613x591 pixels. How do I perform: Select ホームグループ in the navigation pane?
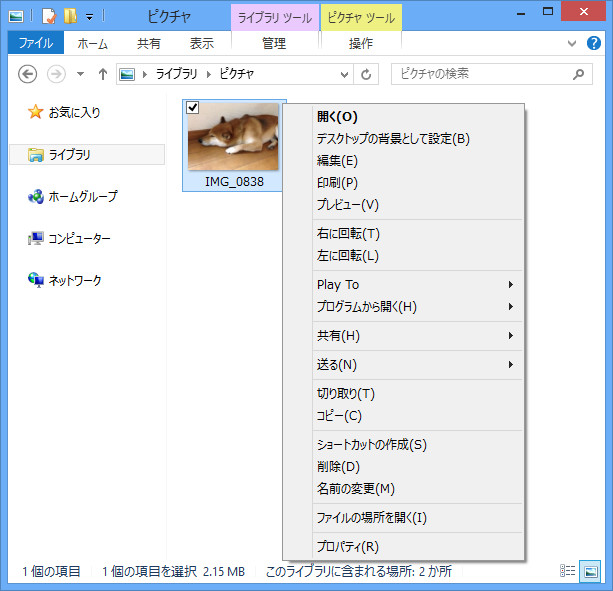click(82, 197)
